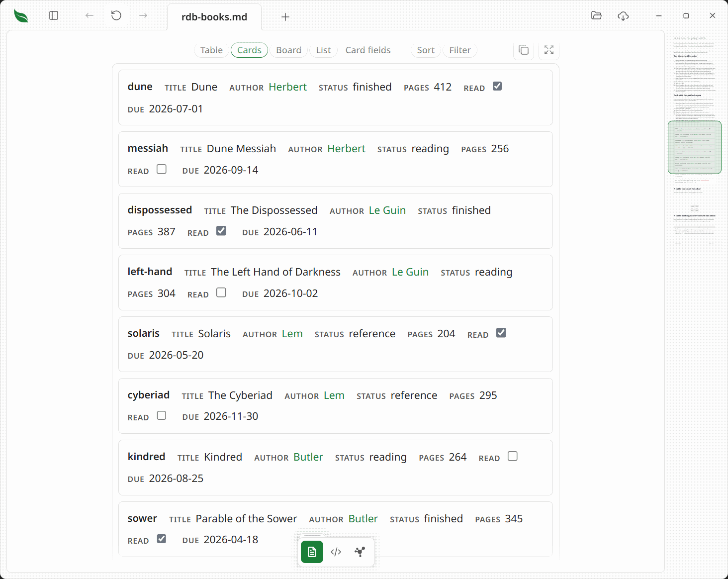728x579 pixels.
Task: Go back with the left arrow icon
Action: (90, 15)
